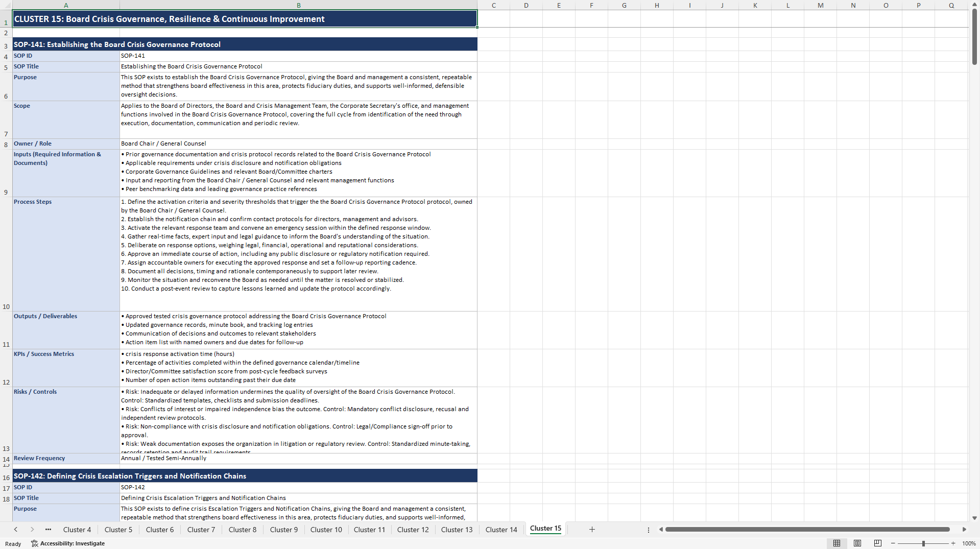Select row 1 header
This screenshot has width=980, height=549.
click(x=6, y=19)
